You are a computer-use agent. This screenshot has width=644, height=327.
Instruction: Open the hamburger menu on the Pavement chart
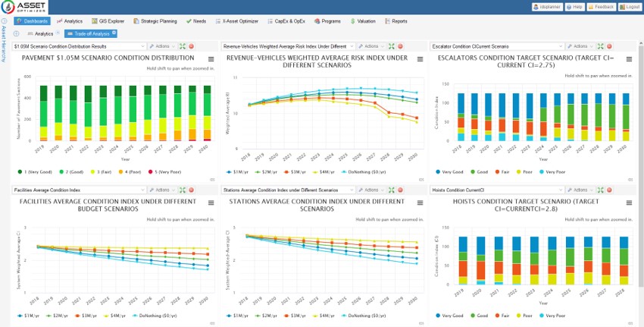[x=211, y=58]
